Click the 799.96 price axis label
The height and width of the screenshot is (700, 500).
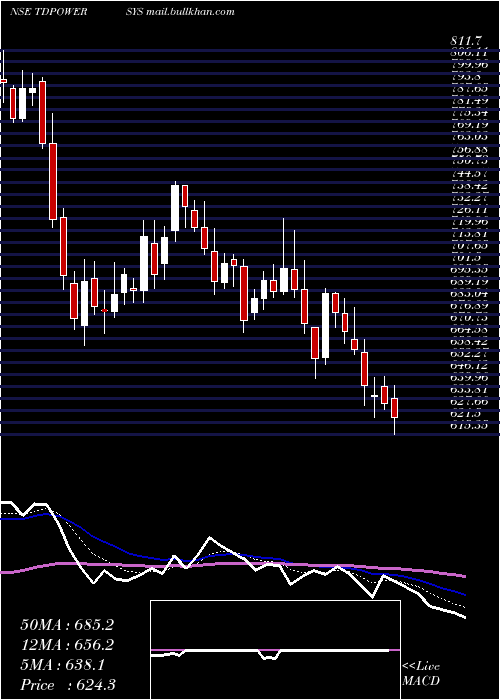click(469, 65)
